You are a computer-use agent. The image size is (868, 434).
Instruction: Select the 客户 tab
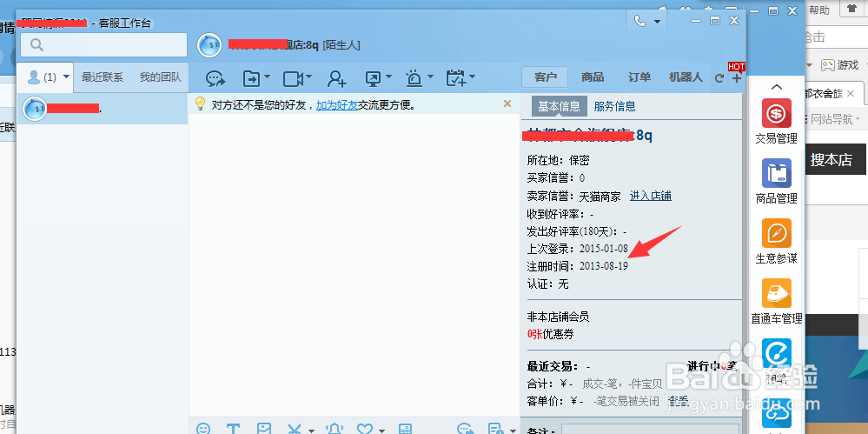[546, 77]
